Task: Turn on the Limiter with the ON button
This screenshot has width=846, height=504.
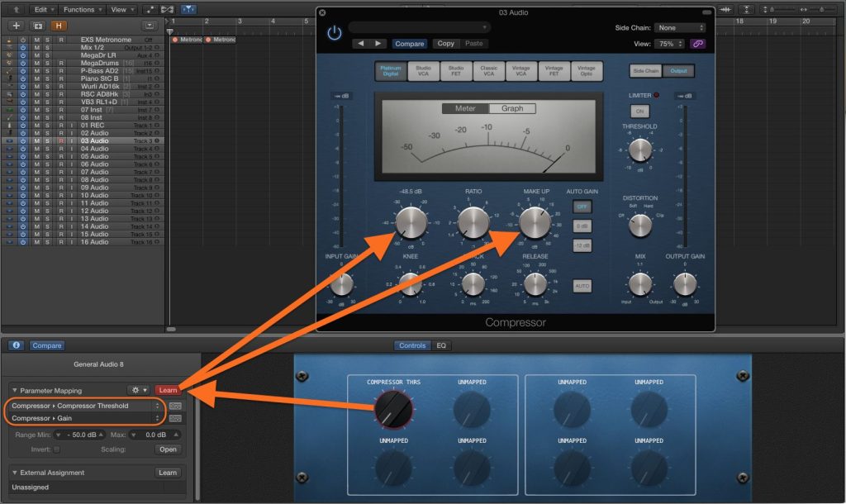Action: click(x=639, y=112)
